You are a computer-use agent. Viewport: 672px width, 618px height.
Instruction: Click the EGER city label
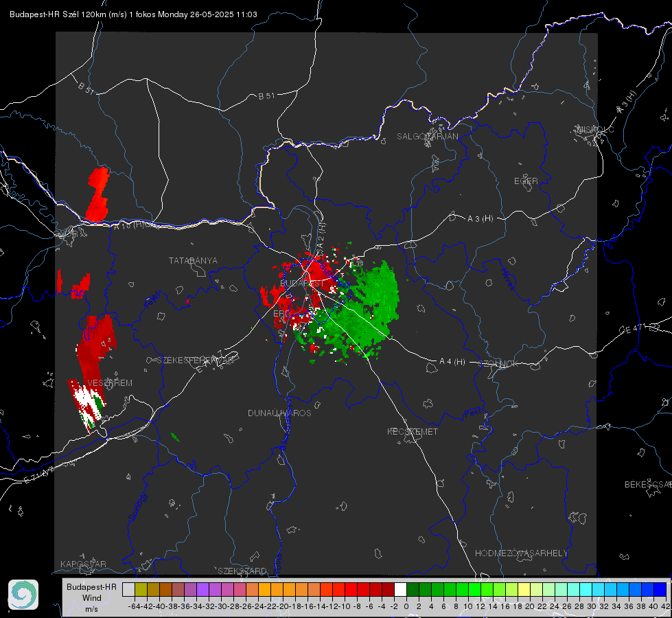pyautogui.click(x=526, y=181)
